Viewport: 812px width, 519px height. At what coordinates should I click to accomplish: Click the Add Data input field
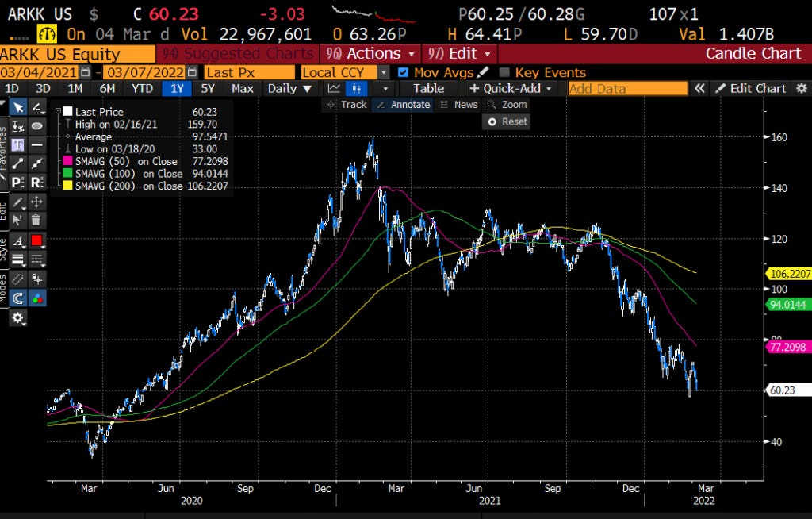[628, 89]
